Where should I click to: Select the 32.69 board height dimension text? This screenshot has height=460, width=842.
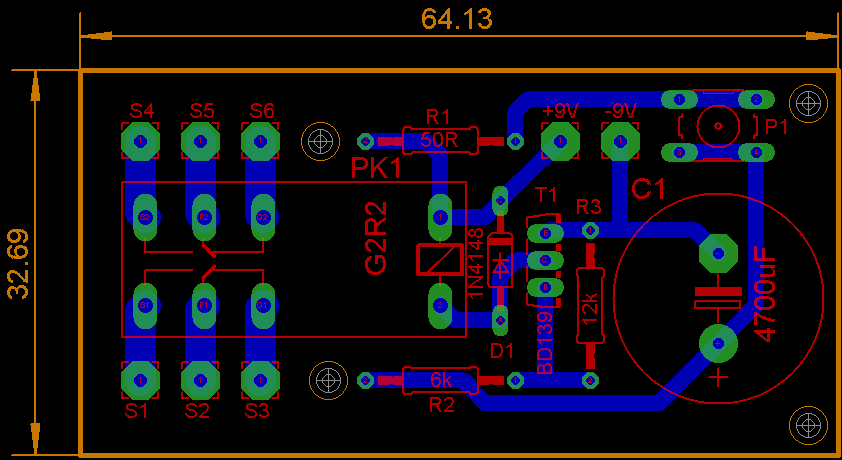point(18,264)
